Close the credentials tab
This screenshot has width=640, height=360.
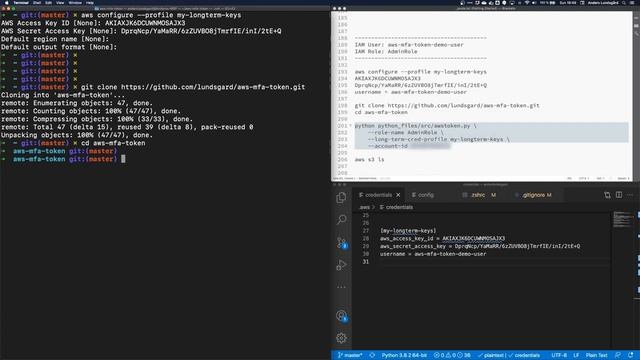398,195
